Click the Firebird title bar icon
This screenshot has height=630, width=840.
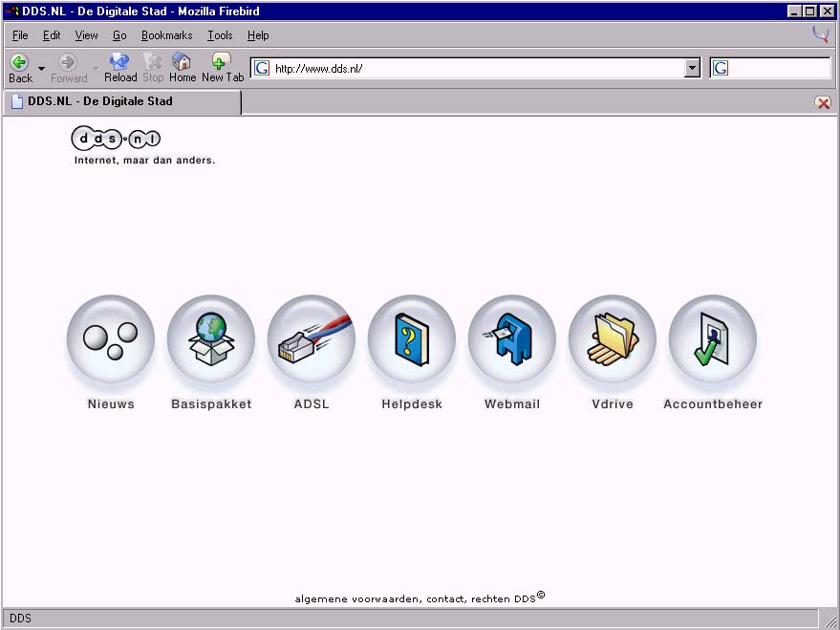click(11, 11)
